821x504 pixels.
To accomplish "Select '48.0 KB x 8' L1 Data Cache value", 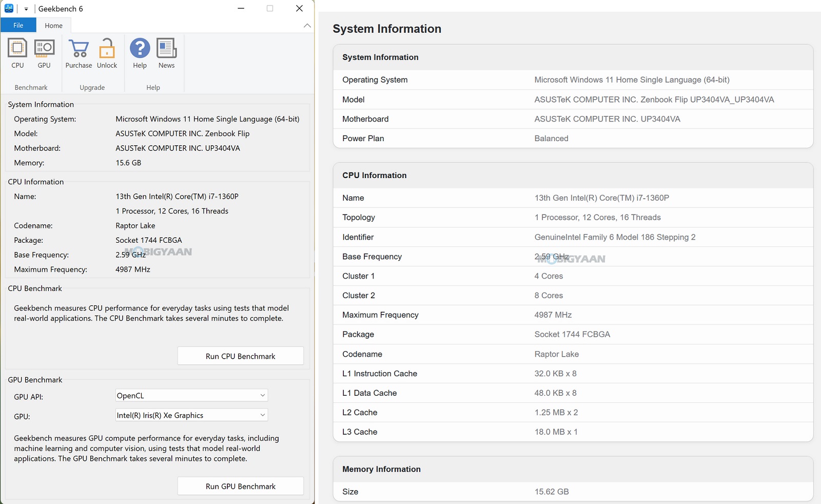I will point(555,393).
